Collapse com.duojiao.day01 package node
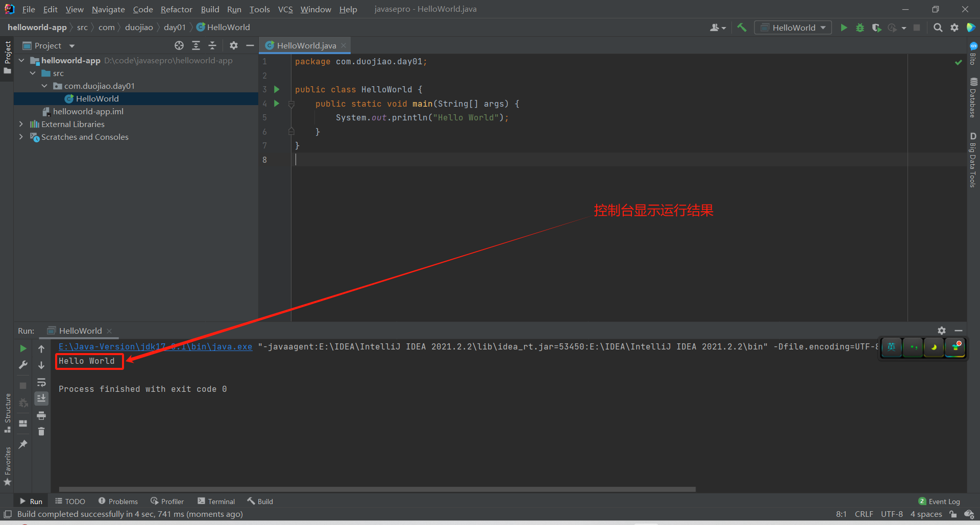This screenshot has height=525, width=980. pos(44,86)
